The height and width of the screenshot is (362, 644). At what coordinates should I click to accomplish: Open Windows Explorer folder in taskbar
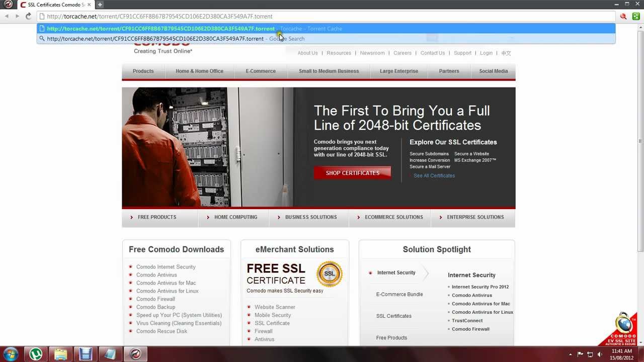point(60,354)
